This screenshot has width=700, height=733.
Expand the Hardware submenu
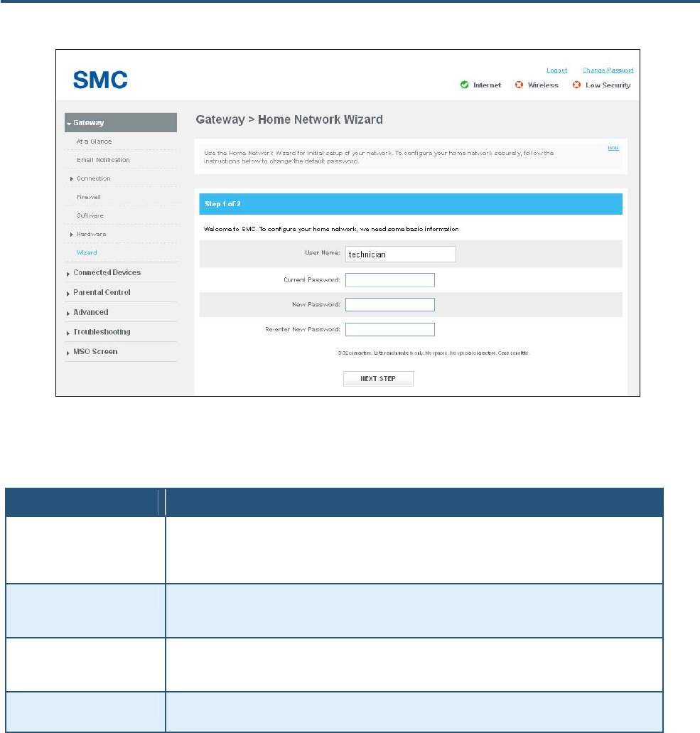91,234
